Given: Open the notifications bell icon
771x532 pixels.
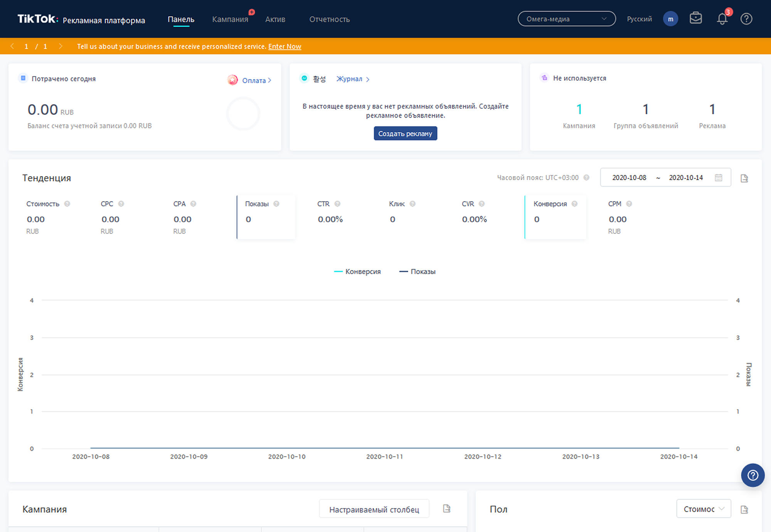Looking at the screenshot, I should [x=722, y=19].
